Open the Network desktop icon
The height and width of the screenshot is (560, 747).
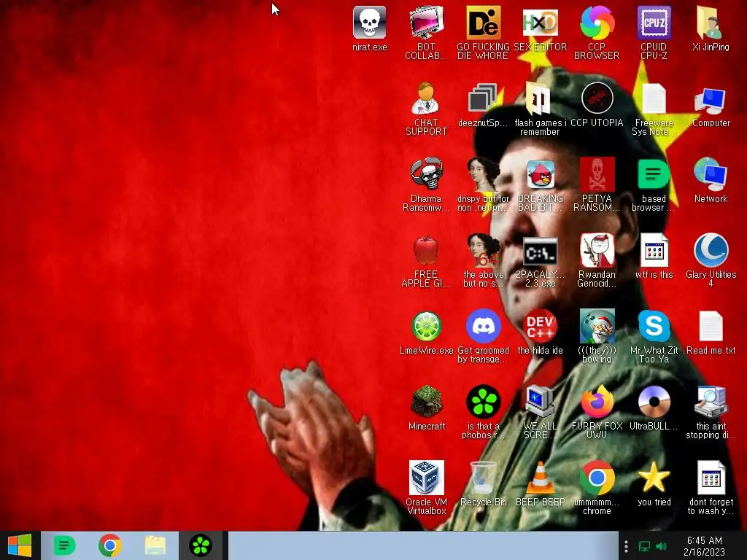pyautogui.click(x=711, y=174)
